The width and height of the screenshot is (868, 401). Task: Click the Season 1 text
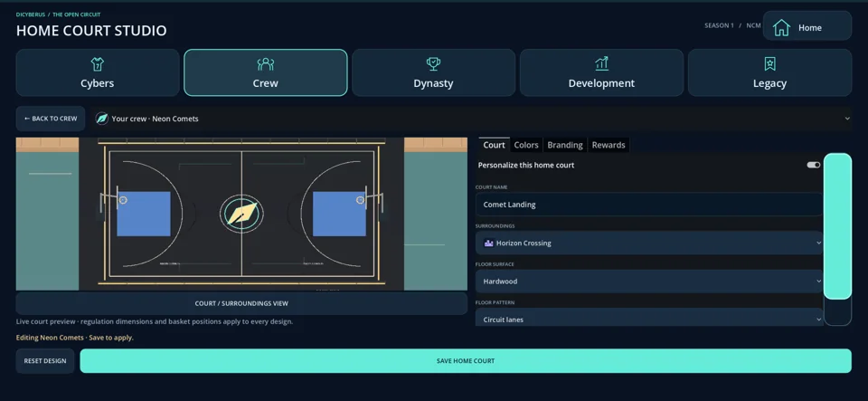(719, 25)
